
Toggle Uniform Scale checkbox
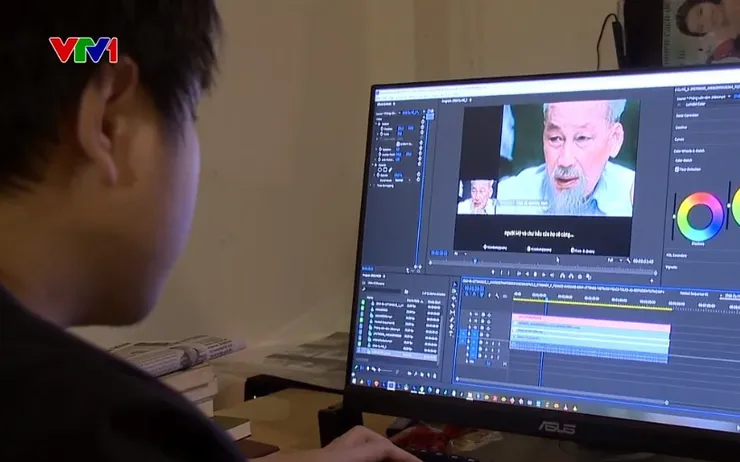coord(398,144)
